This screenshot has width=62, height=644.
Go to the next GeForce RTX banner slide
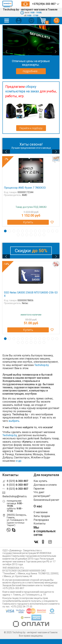pos(56,52)
